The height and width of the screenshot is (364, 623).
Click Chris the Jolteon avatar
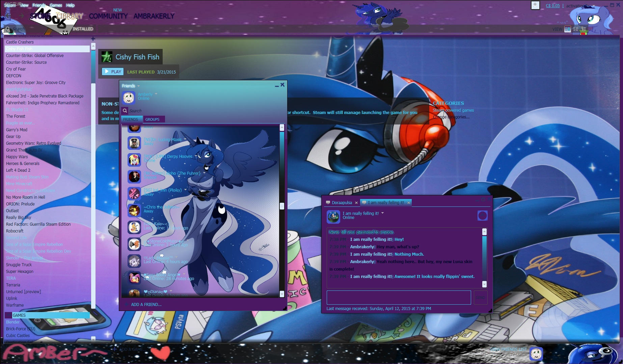coord(134,210)
